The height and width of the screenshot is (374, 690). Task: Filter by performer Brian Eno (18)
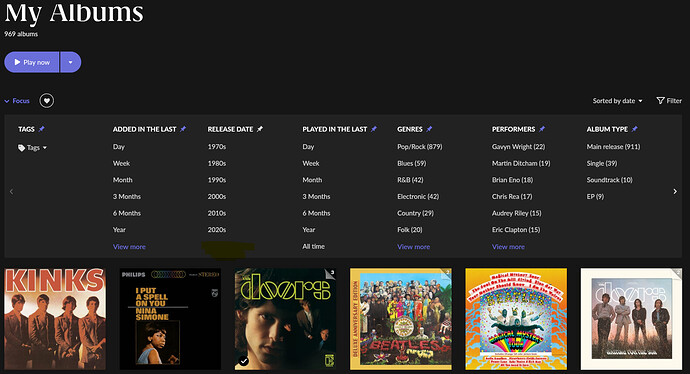513,180
